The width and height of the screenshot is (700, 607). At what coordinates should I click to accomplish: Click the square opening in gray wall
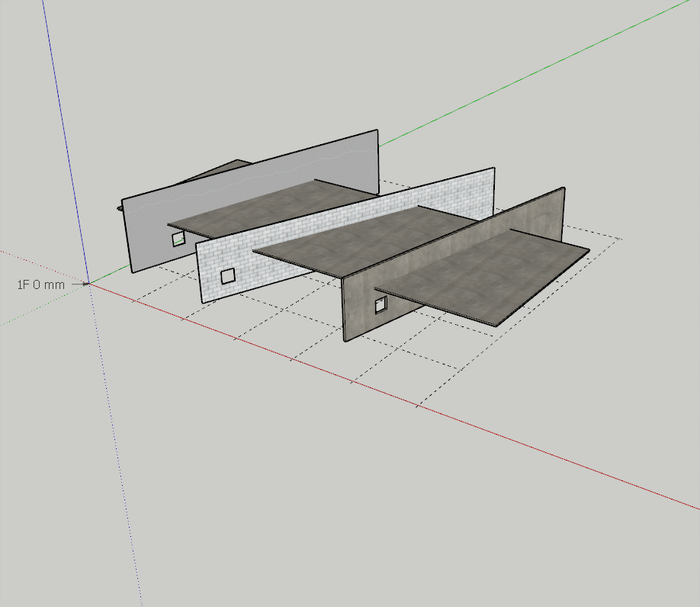[178, 239]
